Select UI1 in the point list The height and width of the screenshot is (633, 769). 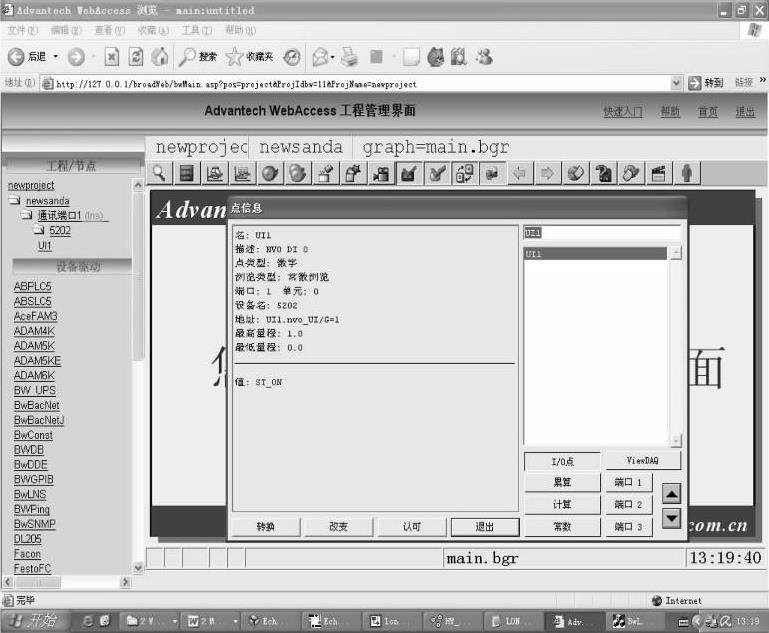[x=595, y=254]
